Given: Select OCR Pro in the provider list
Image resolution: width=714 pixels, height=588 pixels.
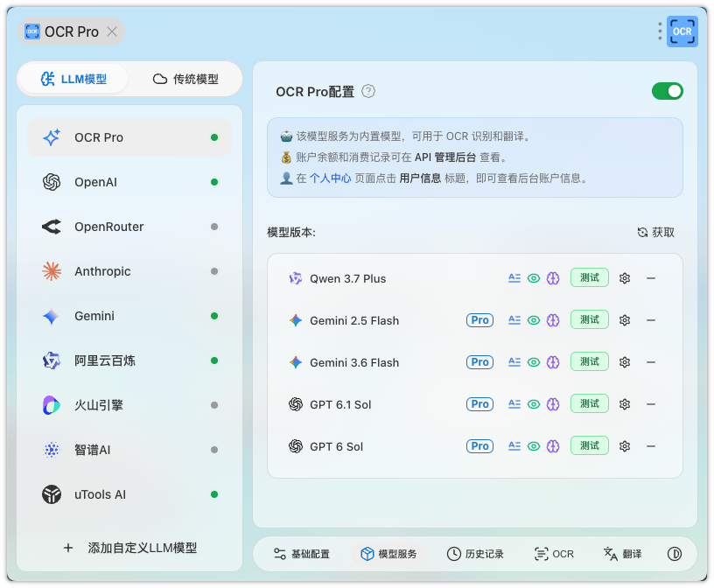Looking at the screenshot, I should 129,137.
